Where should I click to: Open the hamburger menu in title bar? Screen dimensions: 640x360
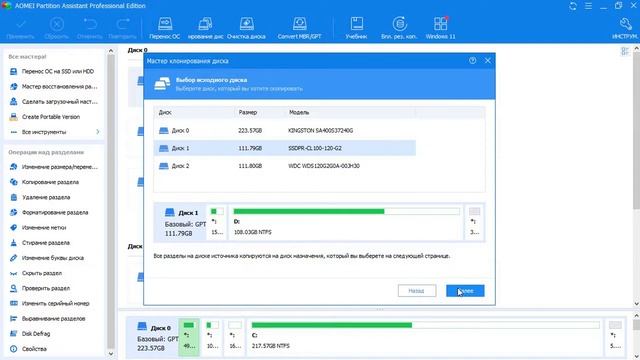(588, 6)
